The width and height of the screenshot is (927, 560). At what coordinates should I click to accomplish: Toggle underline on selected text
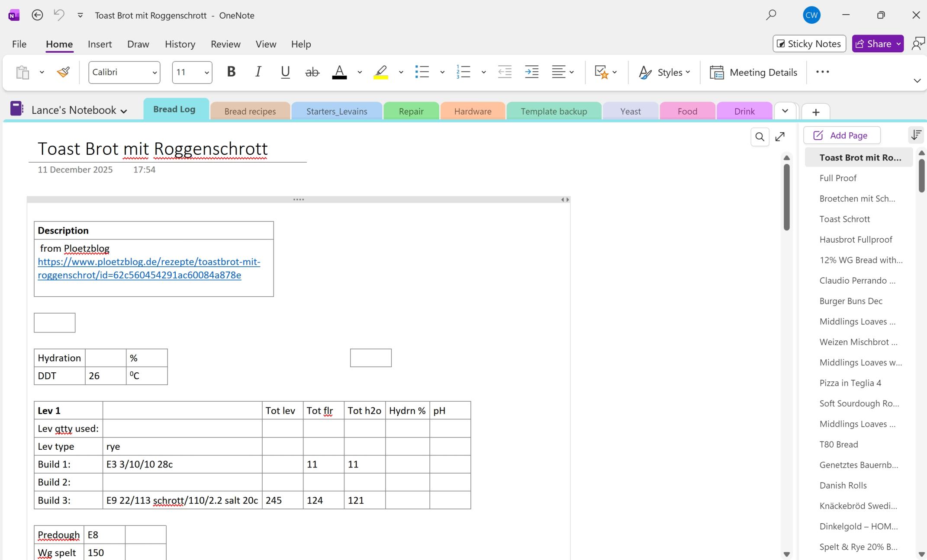tap(285, 72)
